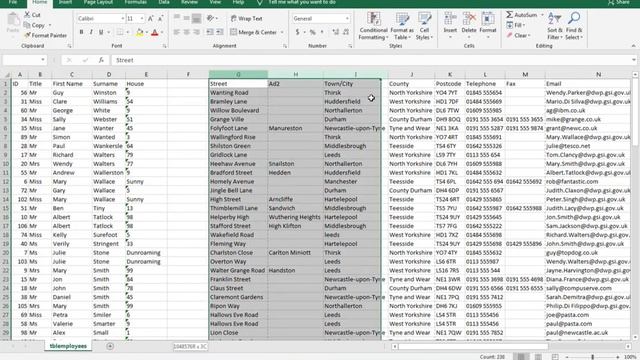Toggle Underline formatting
Viewport: 640px width, 360px height.
(x=100, y=32)
